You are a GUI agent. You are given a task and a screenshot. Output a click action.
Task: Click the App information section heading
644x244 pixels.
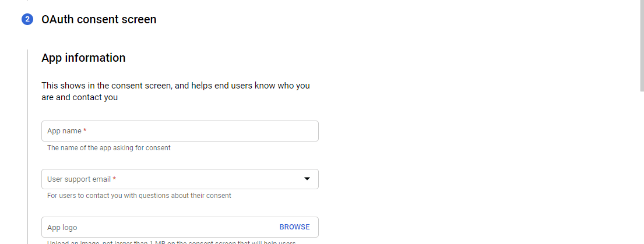[x=83, y=58]
